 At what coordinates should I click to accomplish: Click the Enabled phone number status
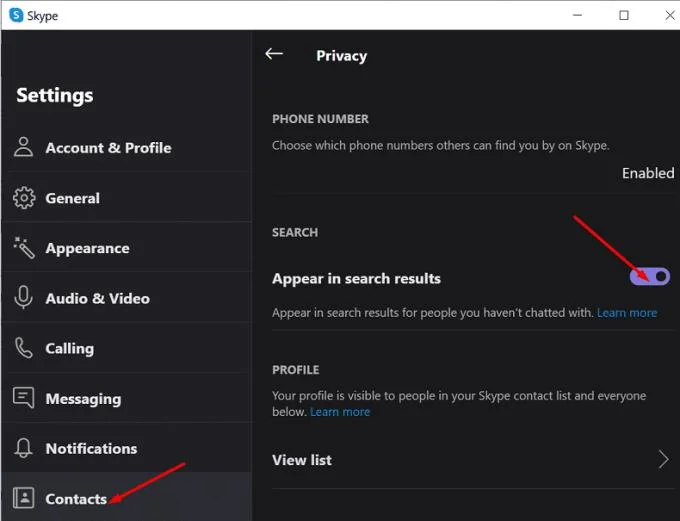[648, 173]
